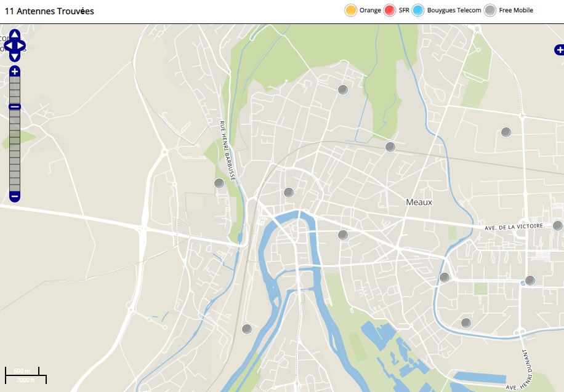The height and width of the screenshot is (392, 564).
Task: Zoom in with the plus button
Action: click(x=15, y=71)
